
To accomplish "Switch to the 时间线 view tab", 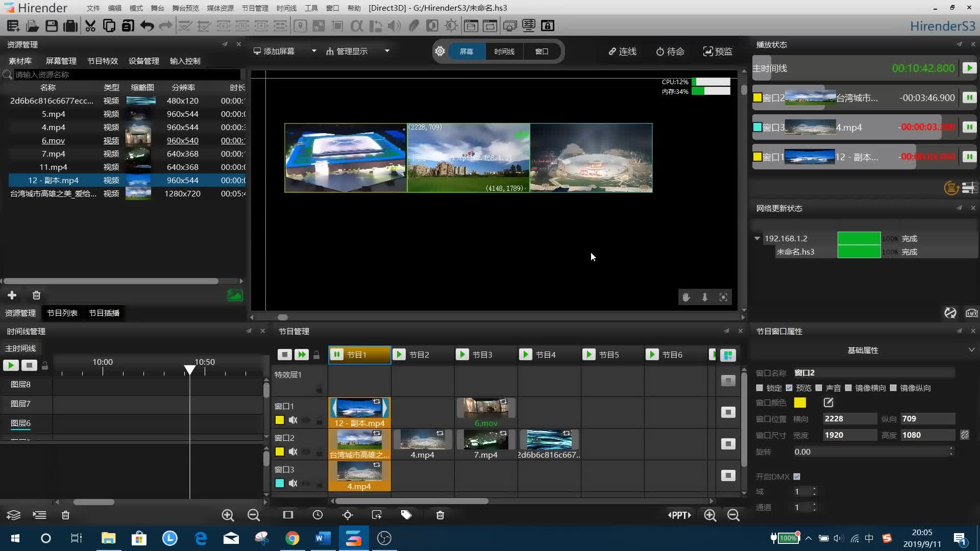I will click(504, 51).
